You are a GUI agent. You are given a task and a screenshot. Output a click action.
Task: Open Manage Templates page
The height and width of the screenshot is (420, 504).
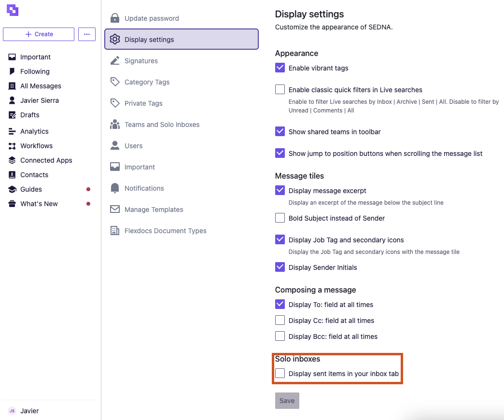click(182, 209)
